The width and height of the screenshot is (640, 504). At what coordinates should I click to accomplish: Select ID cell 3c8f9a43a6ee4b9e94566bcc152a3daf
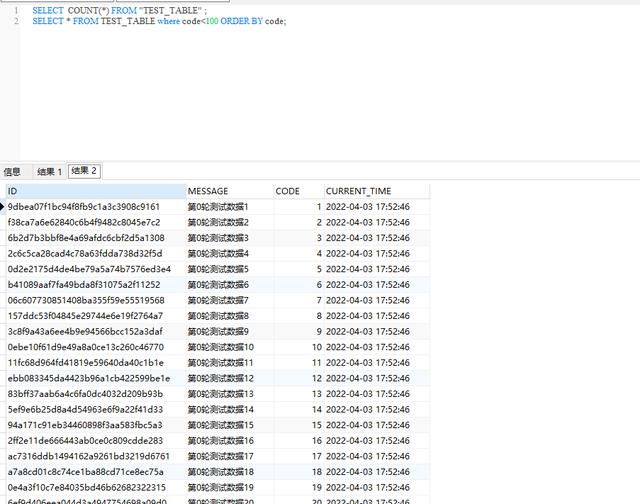click(x=96, y=331)
